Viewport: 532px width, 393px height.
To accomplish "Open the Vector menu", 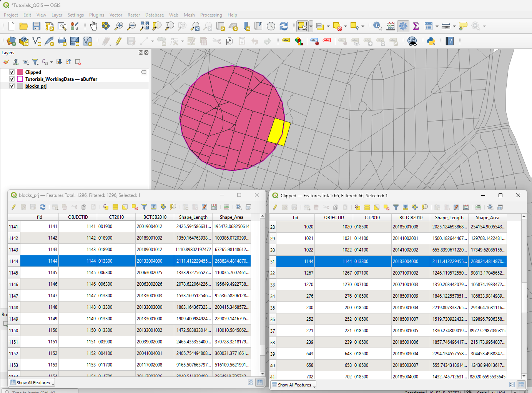I will click(116, 15).
